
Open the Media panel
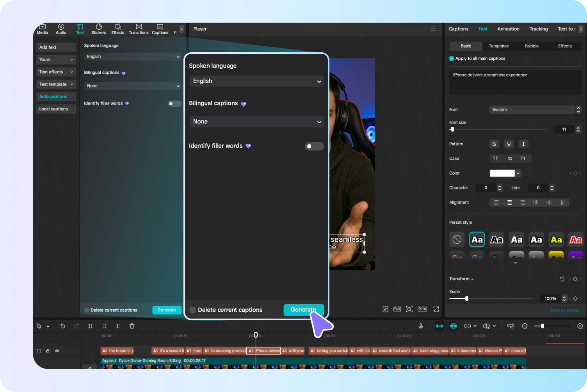pos(42,29)
